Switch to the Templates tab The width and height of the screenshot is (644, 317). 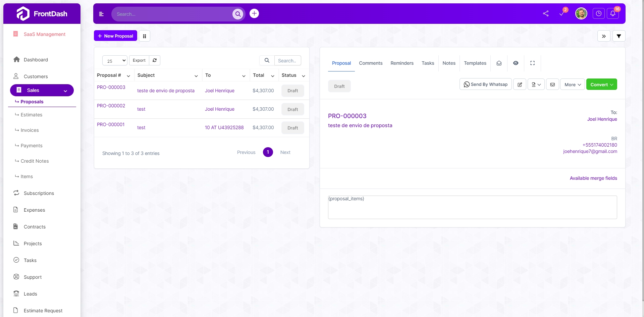[x=475, y=63]
